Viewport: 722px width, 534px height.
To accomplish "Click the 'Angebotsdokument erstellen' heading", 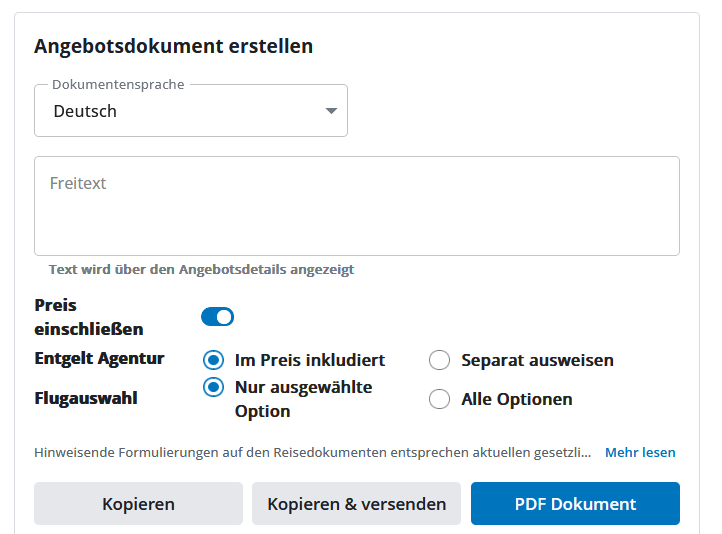I will [x=173, y=46].
